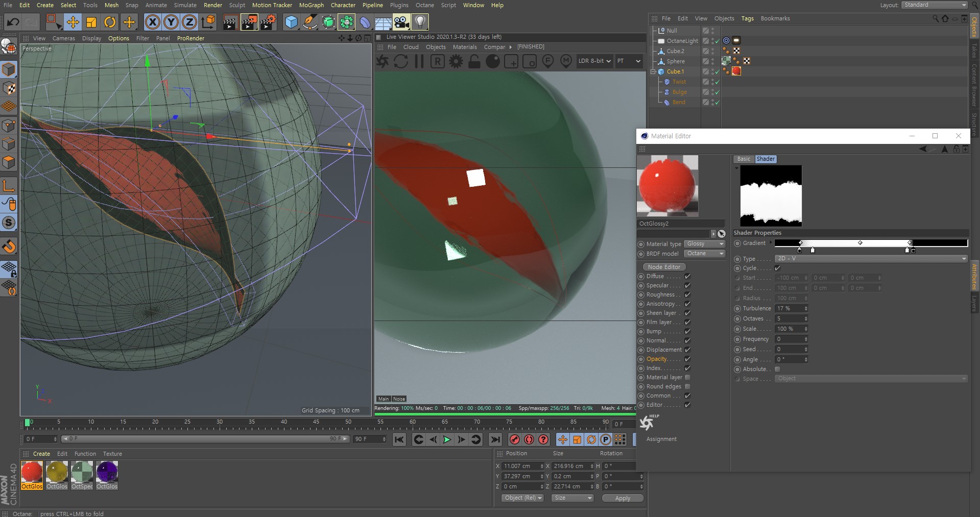
Task: Switch to the Basic tab
Action: click(744, 159)
